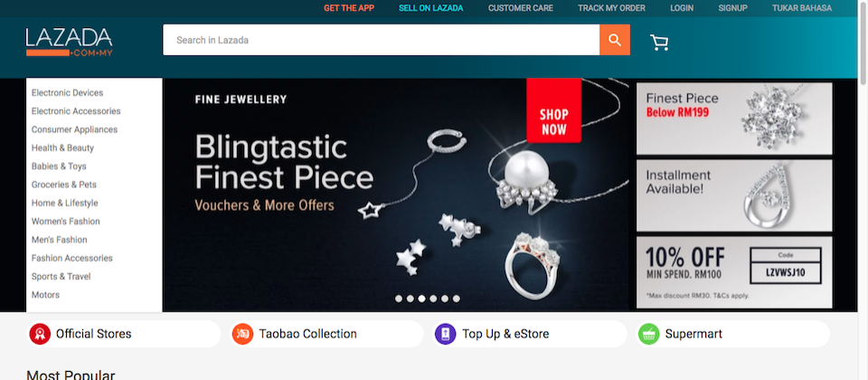Click the red SHOP NOW banner tag
Screen dimensions: 868x380
pyautogui.click(x=553, y=110)
